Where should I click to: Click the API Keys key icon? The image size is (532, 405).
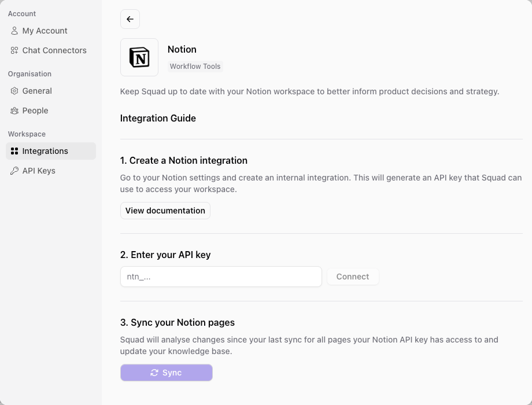[x=14, y=171]
